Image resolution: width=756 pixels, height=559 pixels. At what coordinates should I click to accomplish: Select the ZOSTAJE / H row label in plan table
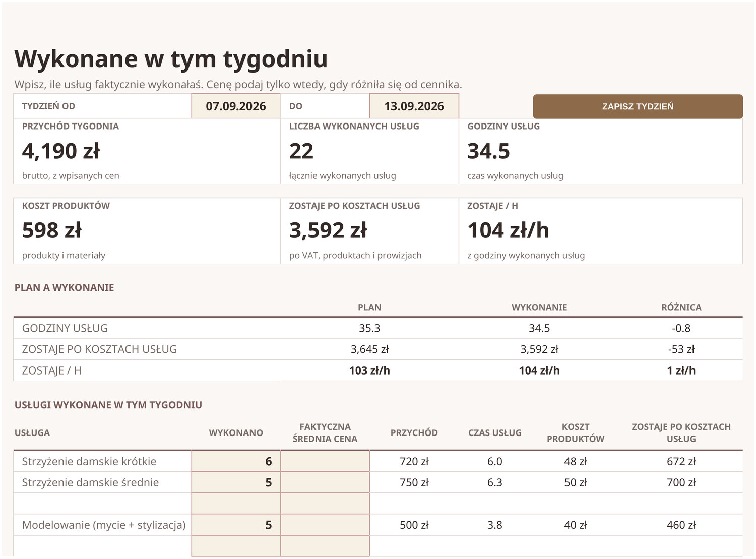coord(51,370)
